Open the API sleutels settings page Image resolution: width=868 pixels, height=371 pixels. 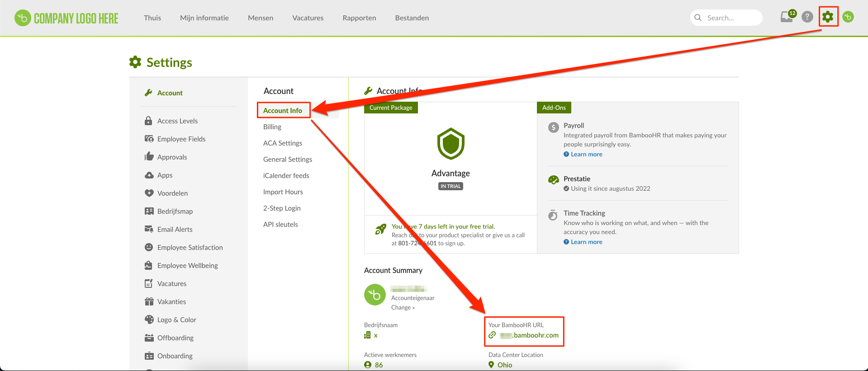coord(280,225)
